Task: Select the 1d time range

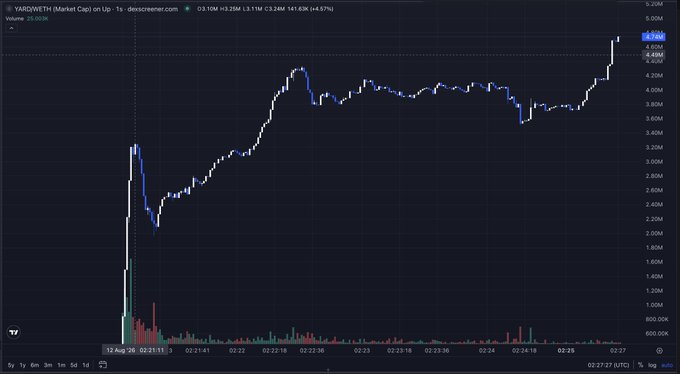Action: click(x=86, y=365)
